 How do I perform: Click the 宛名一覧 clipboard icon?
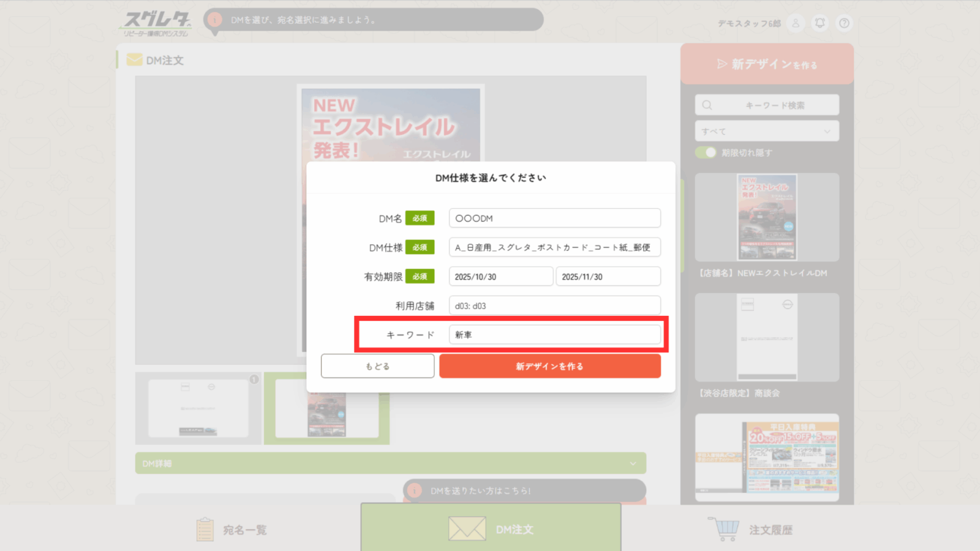tap(205, 530)
